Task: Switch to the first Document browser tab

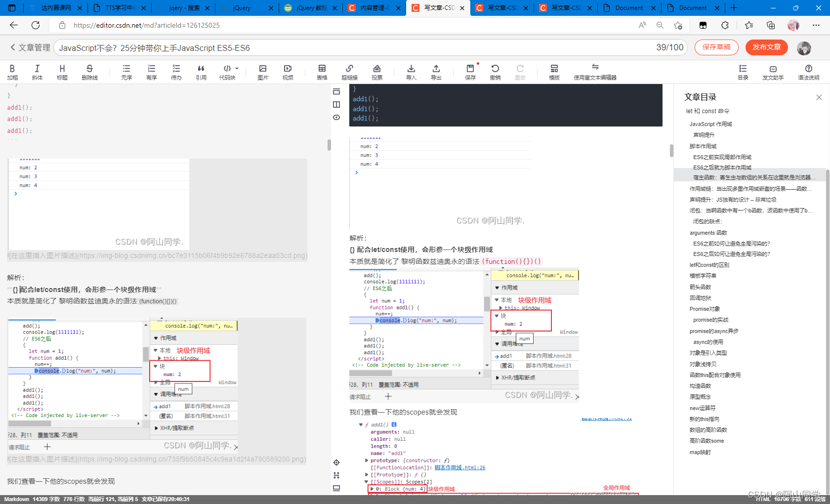Action: (629, 8)
